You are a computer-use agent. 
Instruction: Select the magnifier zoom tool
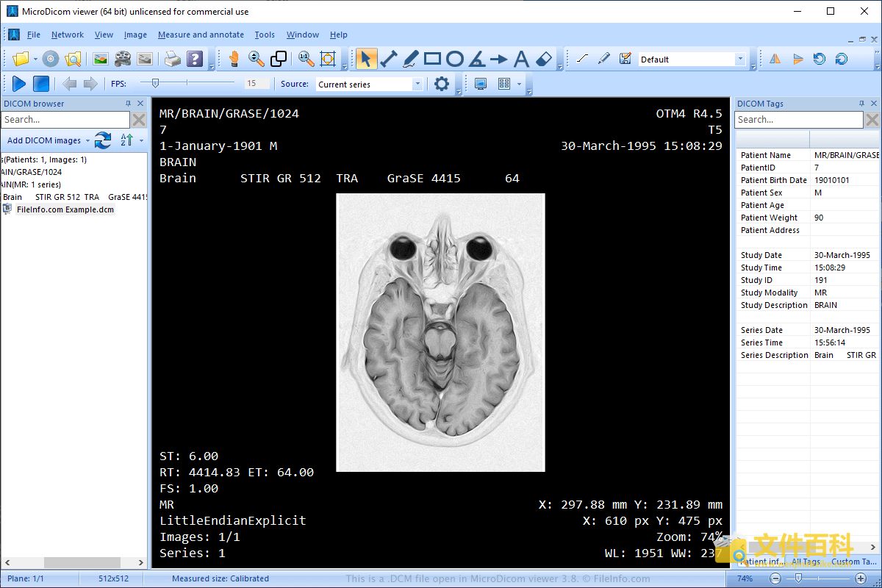(x=256, y=59)
